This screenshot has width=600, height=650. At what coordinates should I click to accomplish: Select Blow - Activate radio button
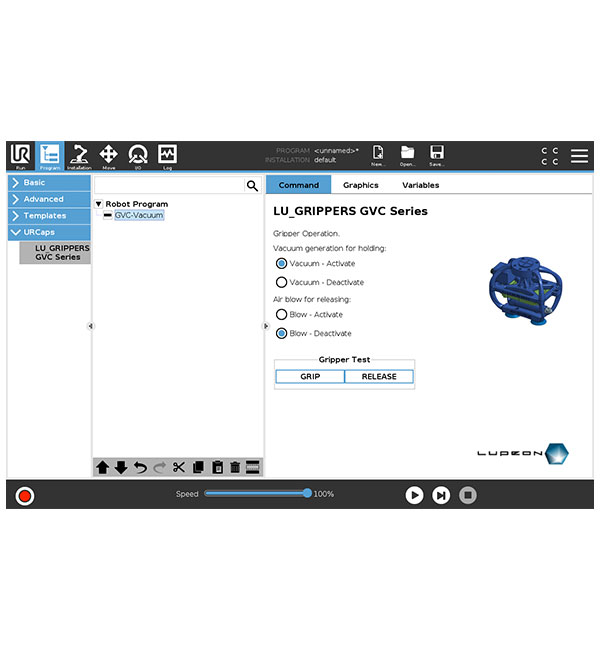click(281, 314)
